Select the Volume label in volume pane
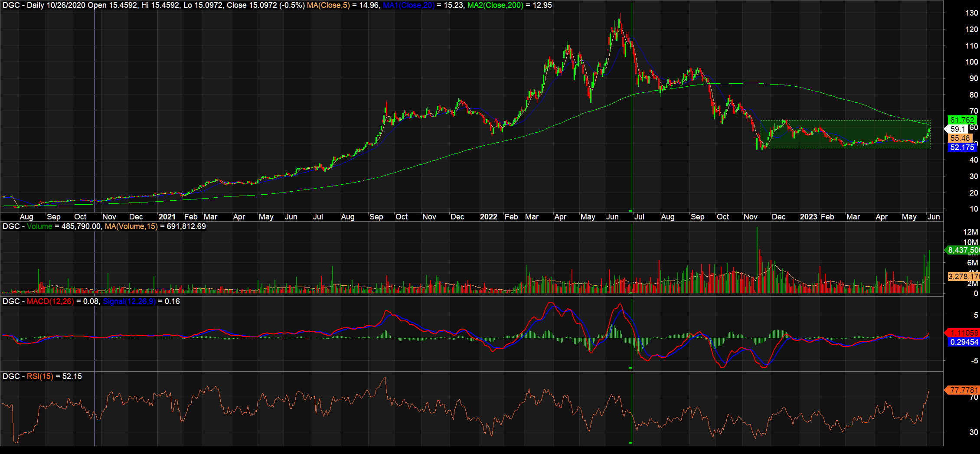 click(39, 226)
